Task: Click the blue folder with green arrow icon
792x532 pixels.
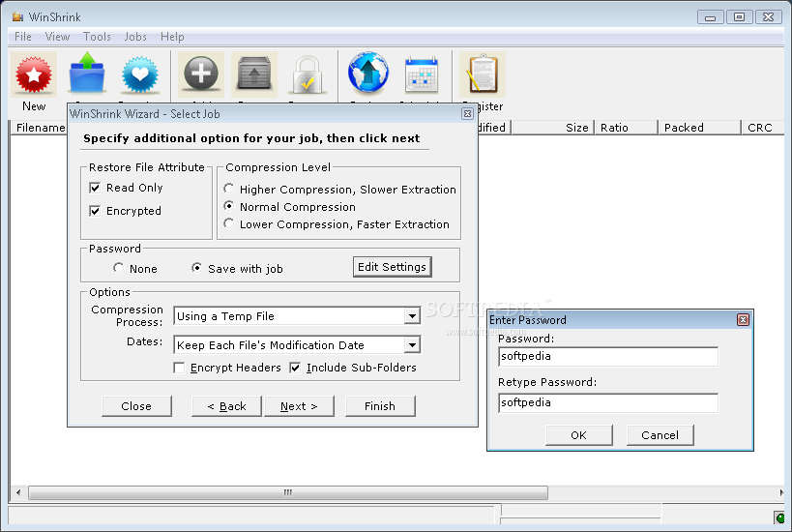Action: pos(87,74)
